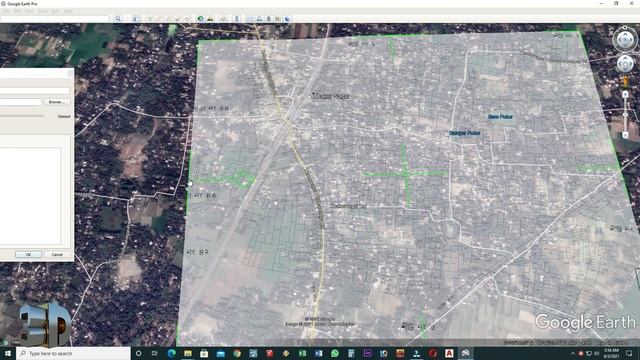
Task: Open Task View from taskbar
Action: pos(154,353)
